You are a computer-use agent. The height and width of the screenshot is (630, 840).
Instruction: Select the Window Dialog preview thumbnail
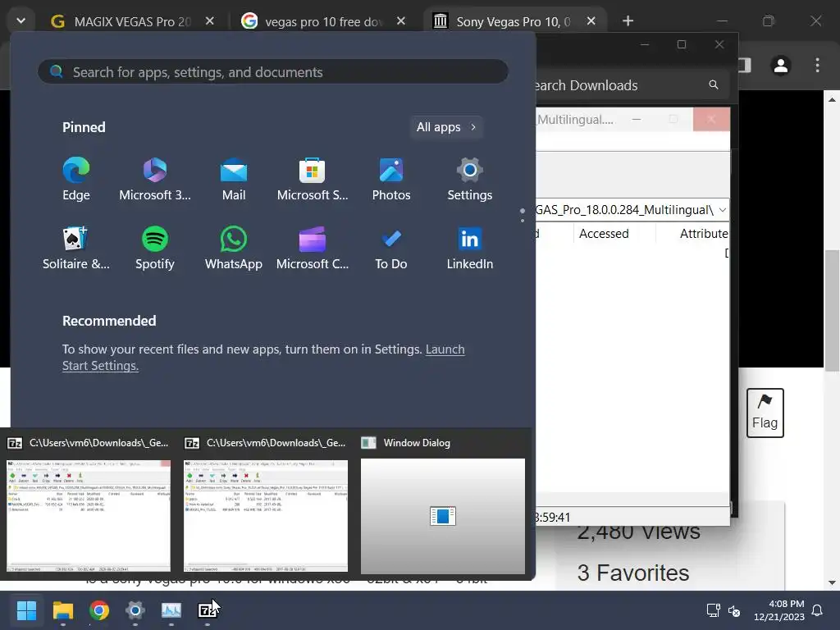(442, 516)
